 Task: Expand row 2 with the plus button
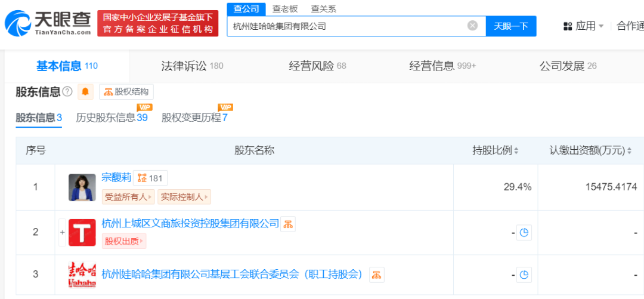click(62, 232)
